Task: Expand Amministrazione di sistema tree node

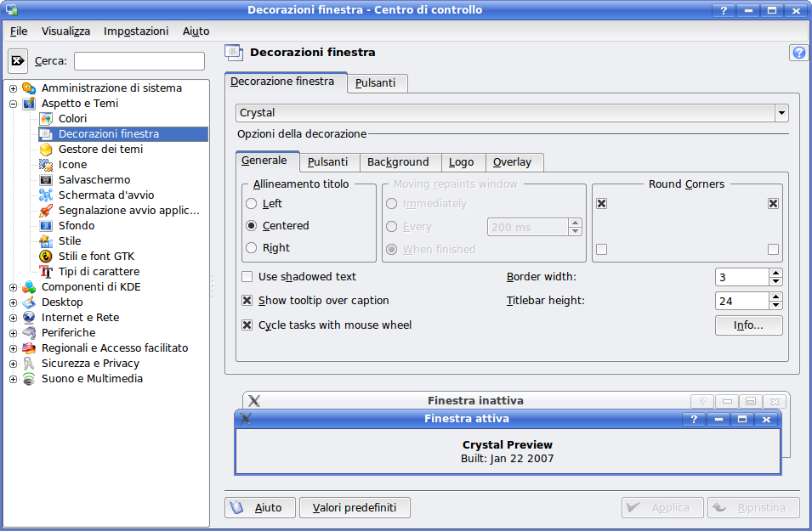Action: point(13,88)
